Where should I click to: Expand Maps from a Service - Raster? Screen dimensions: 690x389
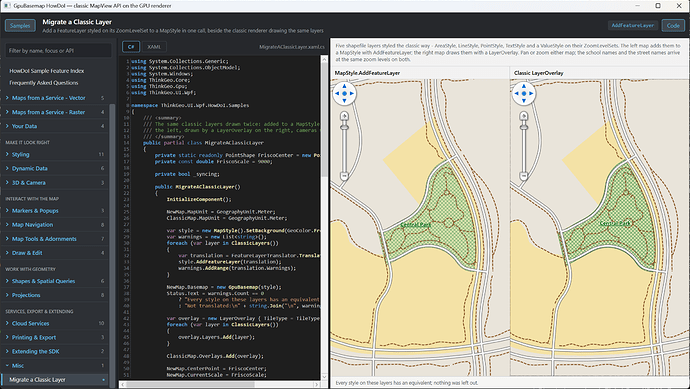coord(55,112)
